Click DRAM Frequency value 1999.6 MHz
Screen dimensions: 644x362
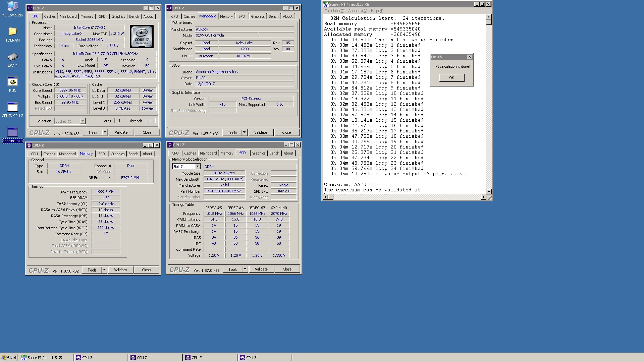pyautogui.click(x=106, y=192)
